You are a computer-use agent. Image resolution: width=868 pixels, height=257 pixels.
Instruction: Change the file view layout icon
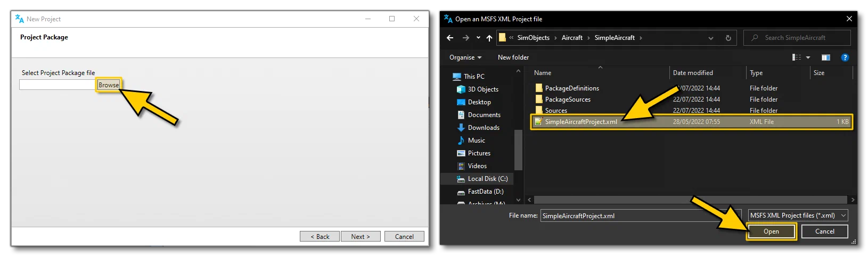(797, 57)
